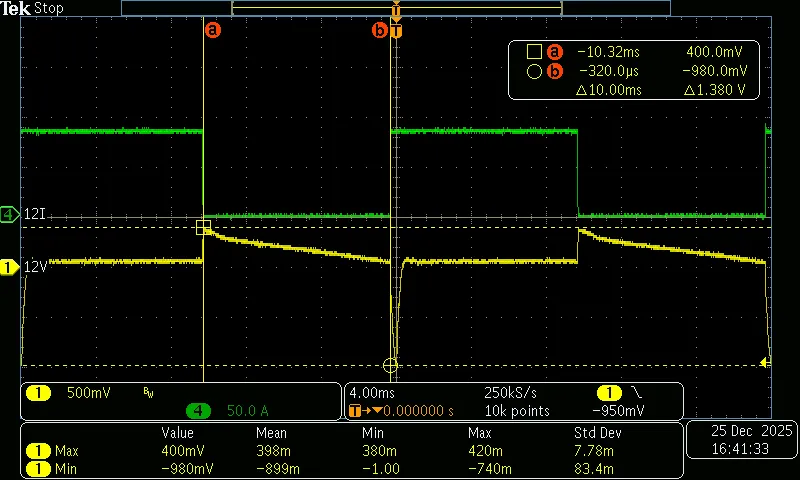The image size is (800, 480).
Task: Click the trigger level arrow on right edge
Action: pyautogui.click(x=764, y=363)
